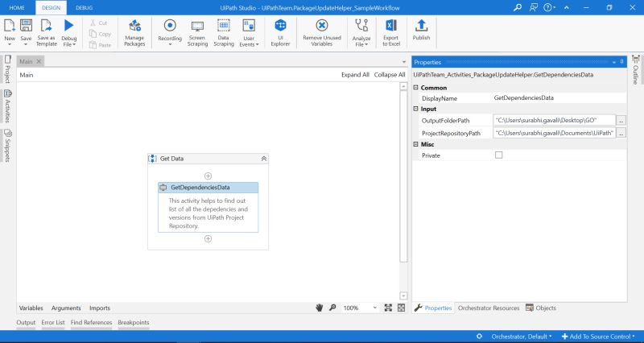The width and height of the screenshot is (644, 343).
Task: Open the Project side panel
Action: pyautogui.click(x=7, y=69)
